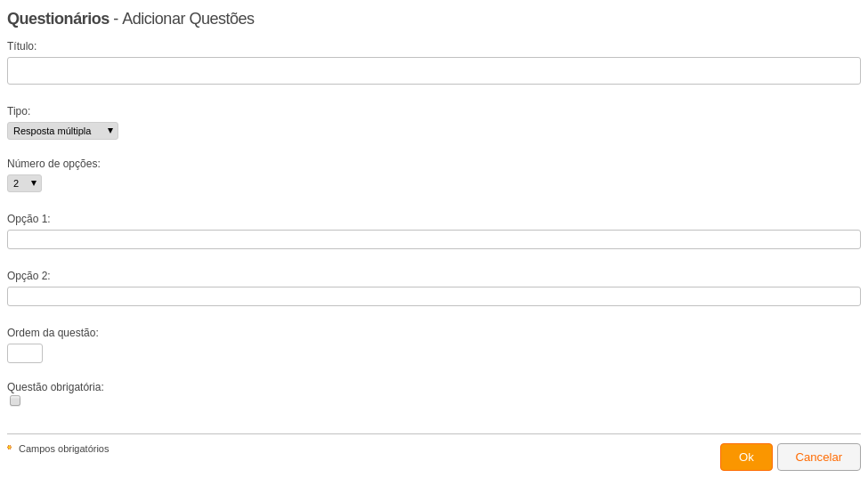Click the Adicionar Questões subtitle text

[x=188, y=19]
